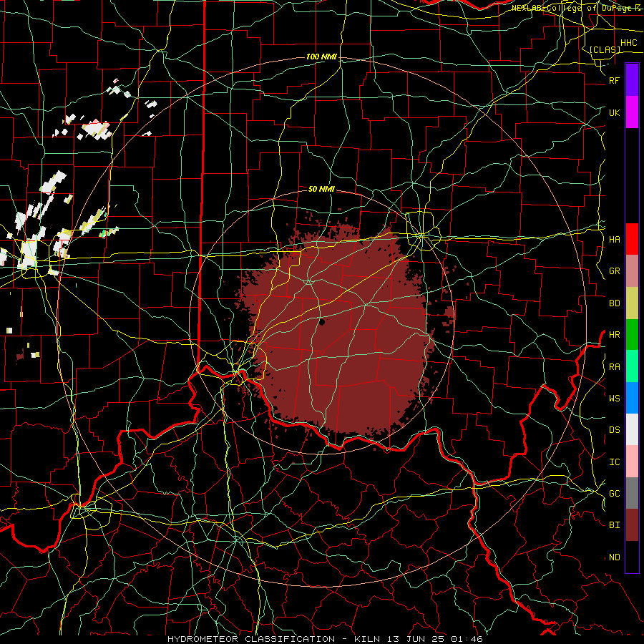Click the ND legend label
This screenshot has height=644, width=644.
pyautogui.click(x=614, y=557)
